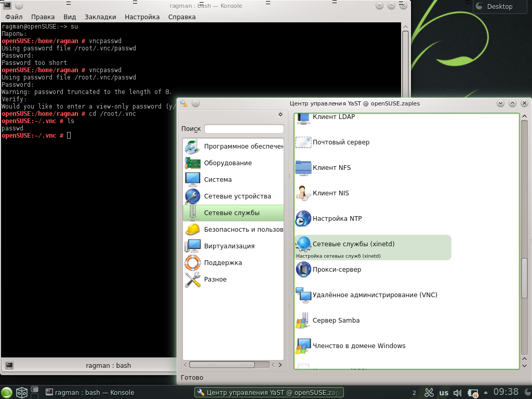This screenshot has height=399, width=532.
Task: Expand hidden system tray icons arrow
Action: [x=486, y=393]
